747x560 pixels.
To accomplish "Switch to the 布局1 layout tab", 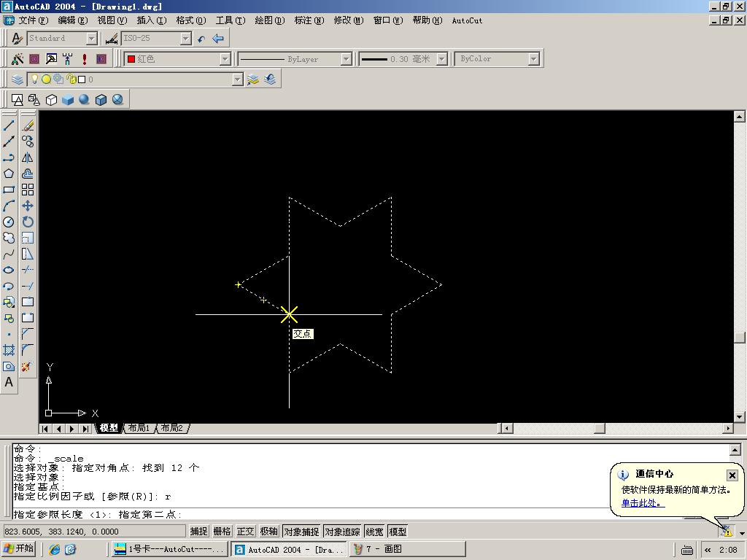I will [139, 428].
